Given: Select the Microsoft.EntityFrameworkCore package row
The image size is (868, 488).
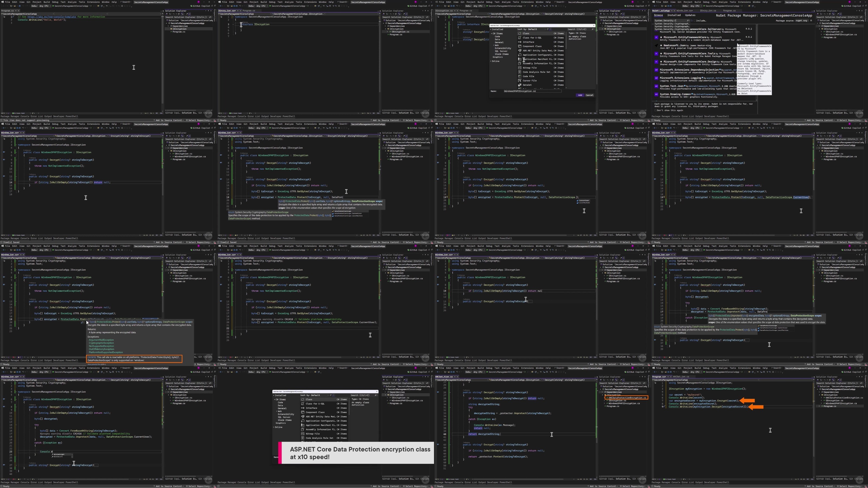Looking at the screenshot, I should click(x=704, y=39).
